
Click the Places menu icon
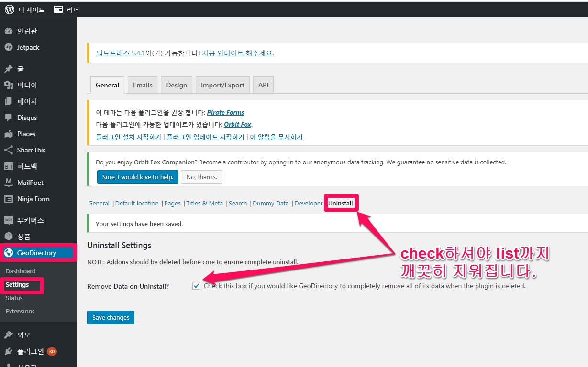(x=9, y=134)
